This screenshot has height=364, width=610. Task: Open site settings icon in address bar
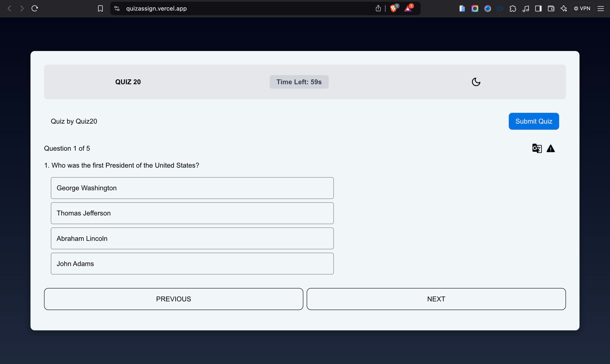(117, 9)
